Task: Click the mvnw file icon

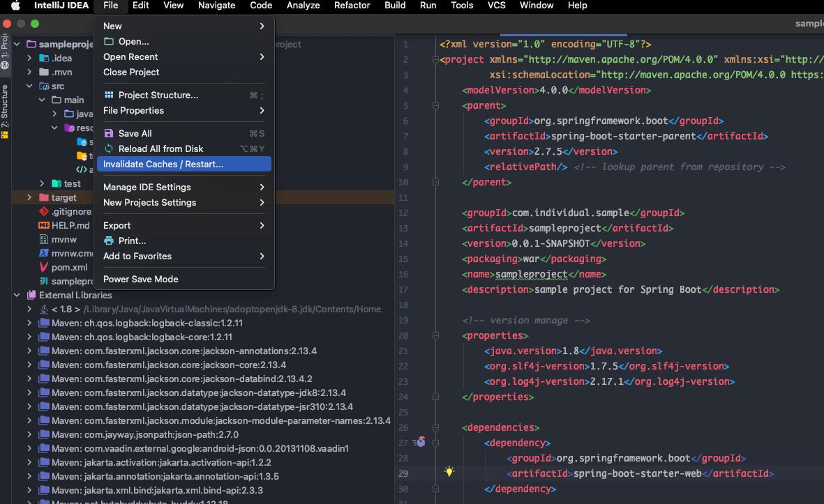Action: (44, 239)
